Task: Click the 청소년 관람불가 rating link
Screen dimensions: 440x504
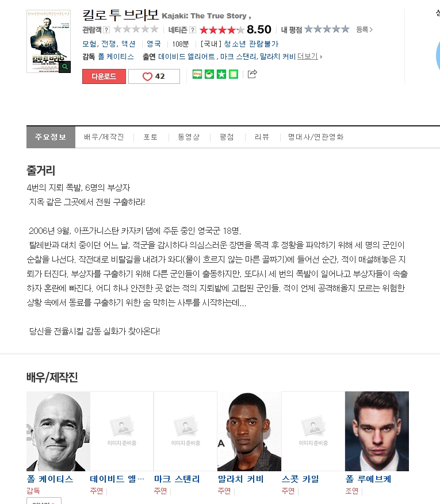Action: click(x=251, y=44)
